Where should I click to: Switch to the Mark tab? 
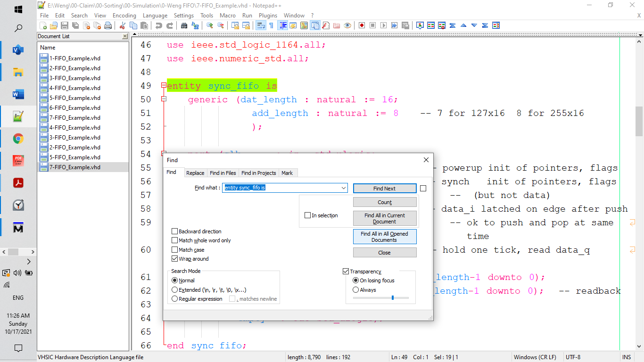[287, 173]
